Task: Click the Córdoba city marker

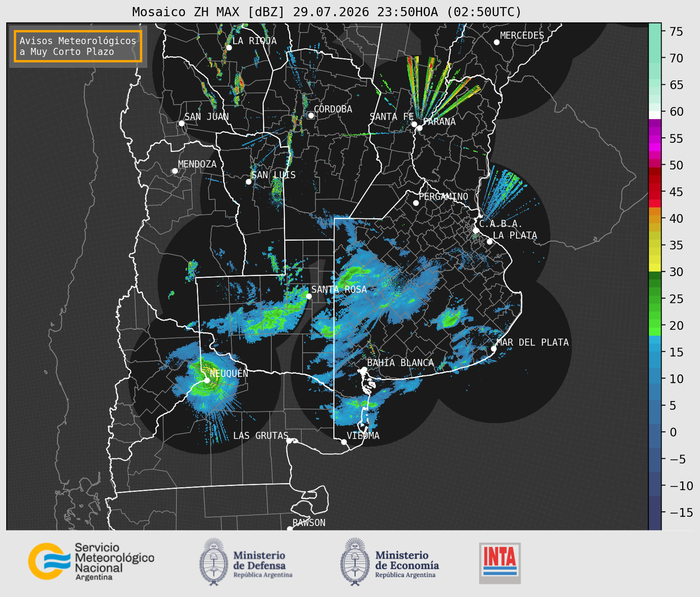Action: click(x=311, y=115)
